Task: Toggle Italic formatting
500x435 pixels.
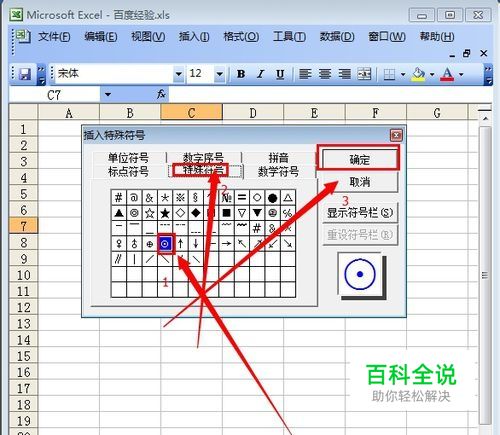Action: click(261, 74)
